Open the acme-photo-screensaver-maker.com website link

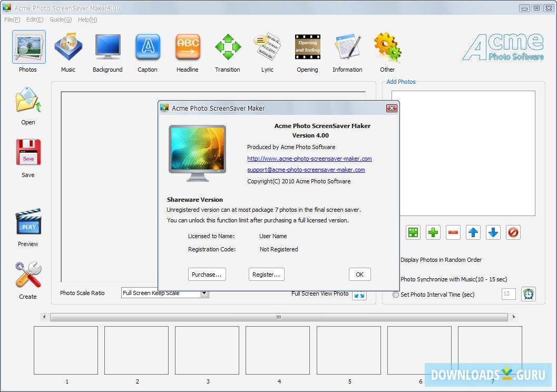click(309, 159)
